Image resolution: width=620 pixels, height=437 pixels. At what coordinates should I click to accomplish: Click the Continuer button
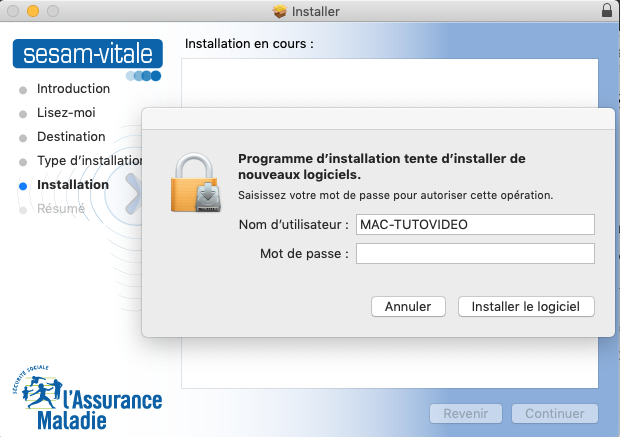[555, 413]
